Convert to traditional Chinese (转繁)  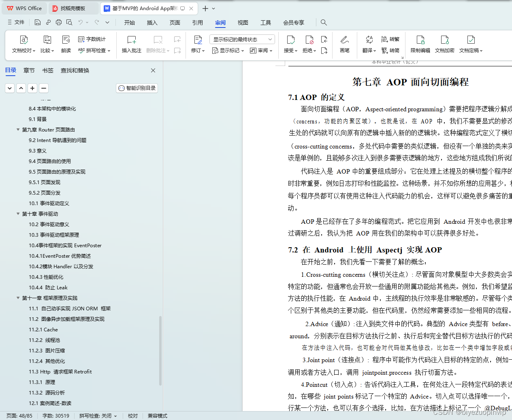[x=390, y=39]
